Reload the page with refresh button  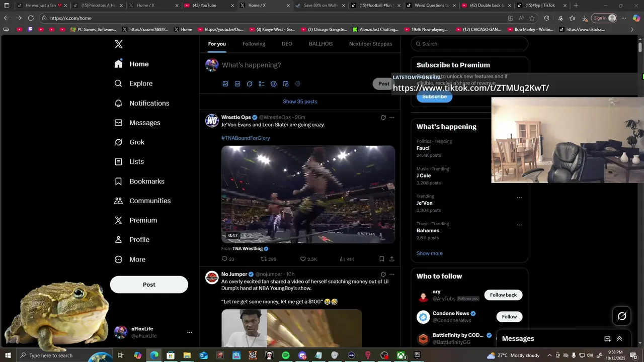31,18
